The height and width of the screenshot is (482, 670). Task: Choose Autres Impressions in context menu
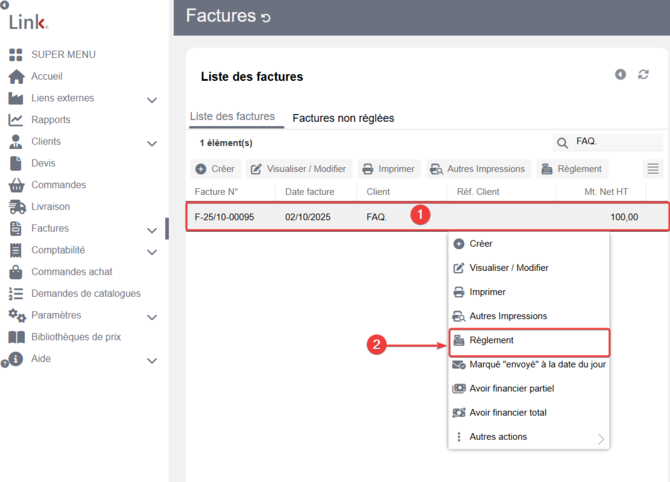click(x=529, y=316)
